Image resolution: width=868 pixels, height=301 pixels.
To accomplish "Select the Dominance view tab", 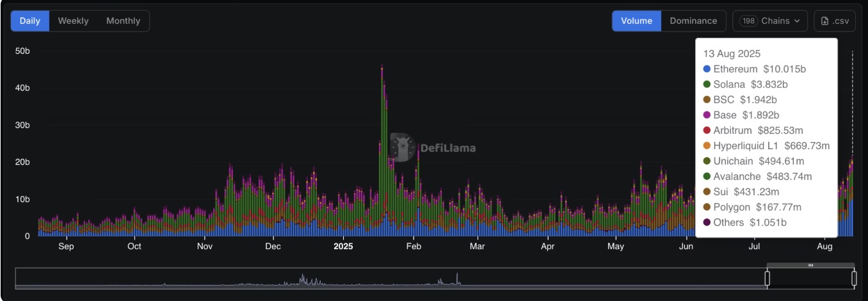I will coord(693,20).
